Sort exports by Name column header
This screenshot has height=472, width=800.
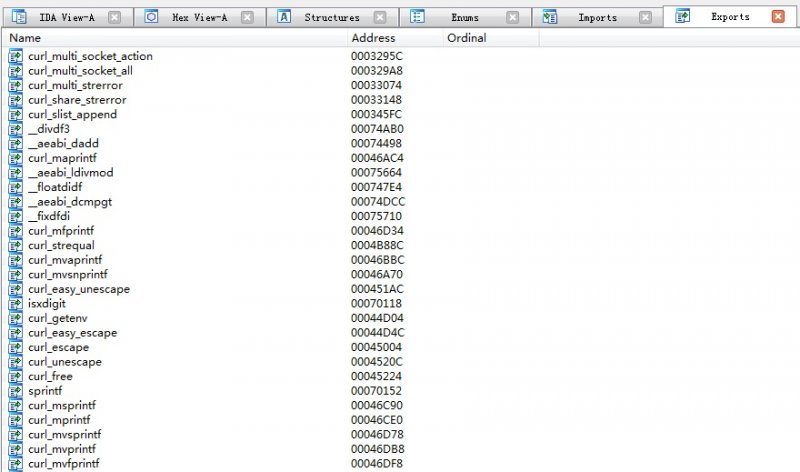pyautogui.click(x=174, y=38)
